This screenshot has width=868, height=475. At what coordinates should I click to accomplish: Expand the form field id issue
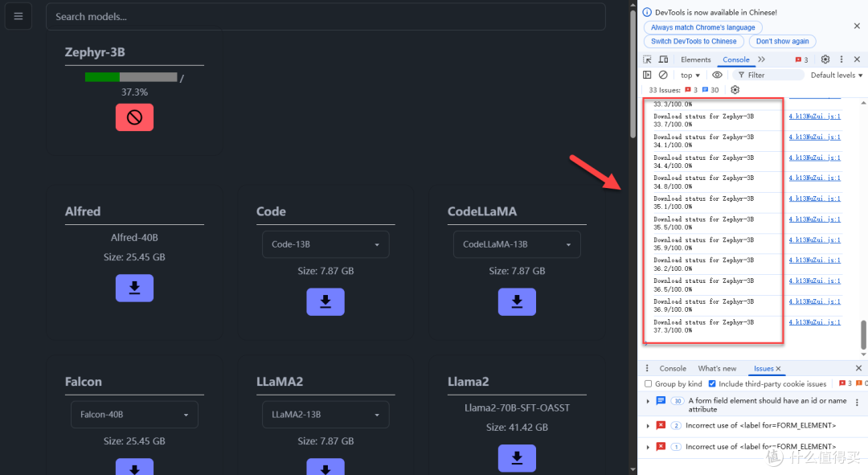click(648, 401)
